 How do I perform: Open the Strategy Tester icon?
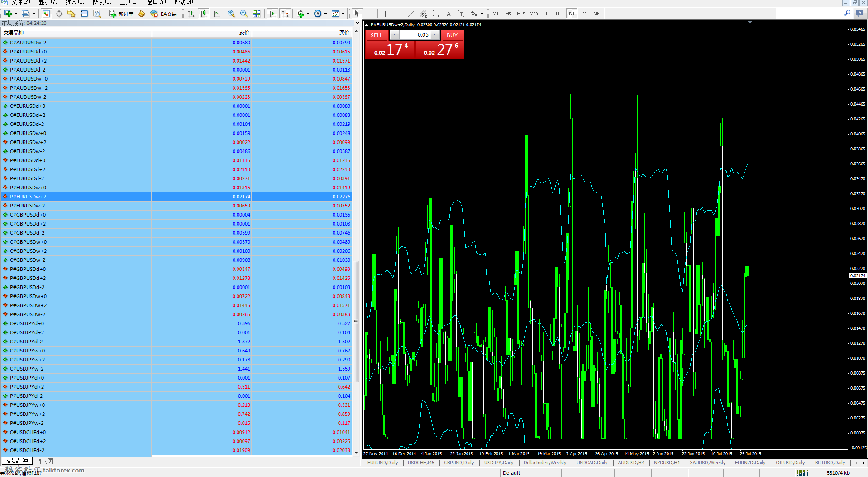coord(97,14)
